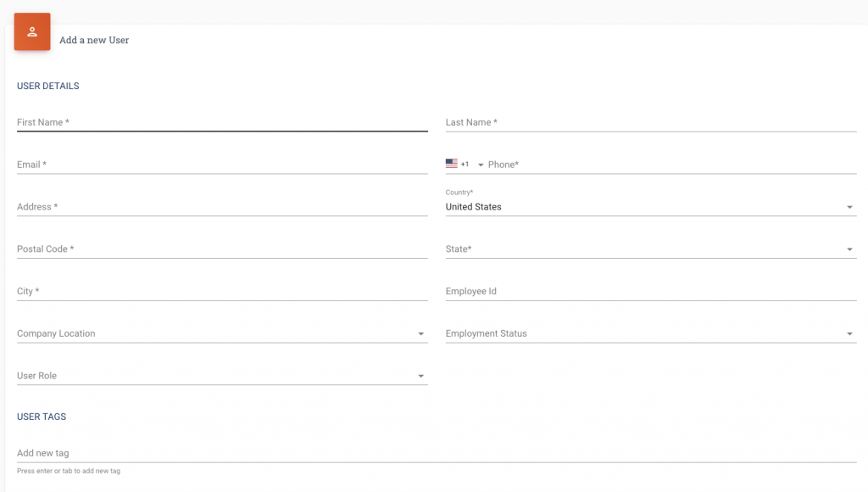Screen dimensions: 868x492
Task: Click inside the City field
Action: [170, 291]
